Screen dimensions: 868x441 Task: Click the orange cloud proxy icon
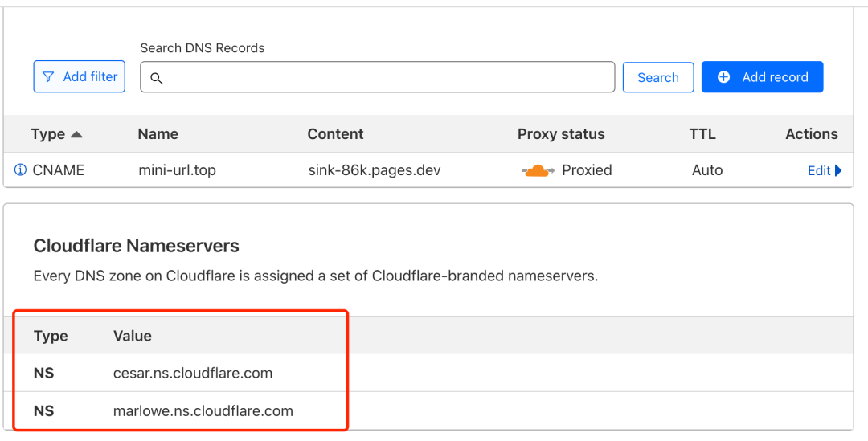(x=538, y=170)
